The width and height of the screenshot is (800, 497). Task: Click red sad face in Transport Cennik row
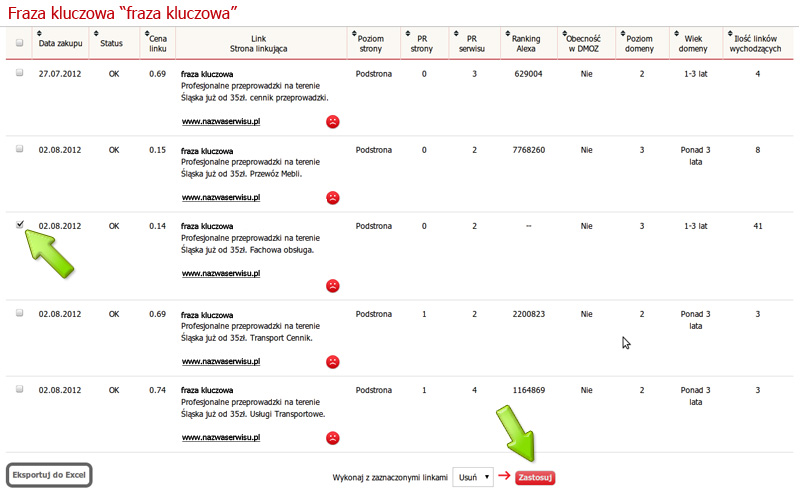[x=332, y=361]
